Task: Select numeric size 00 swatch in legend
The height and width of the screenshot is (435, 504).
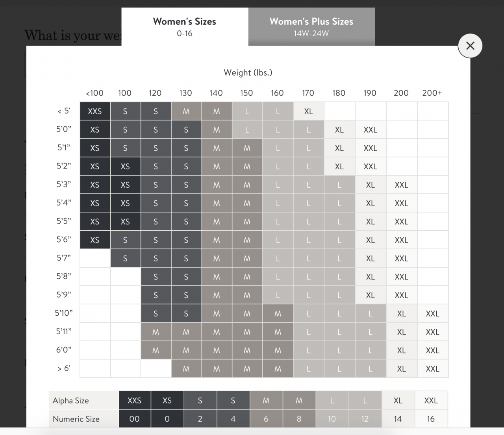Action: point(134,419)
